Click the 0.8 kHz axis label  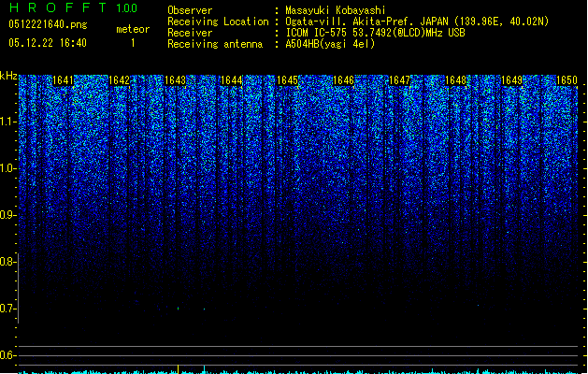[x=7, y=262]
